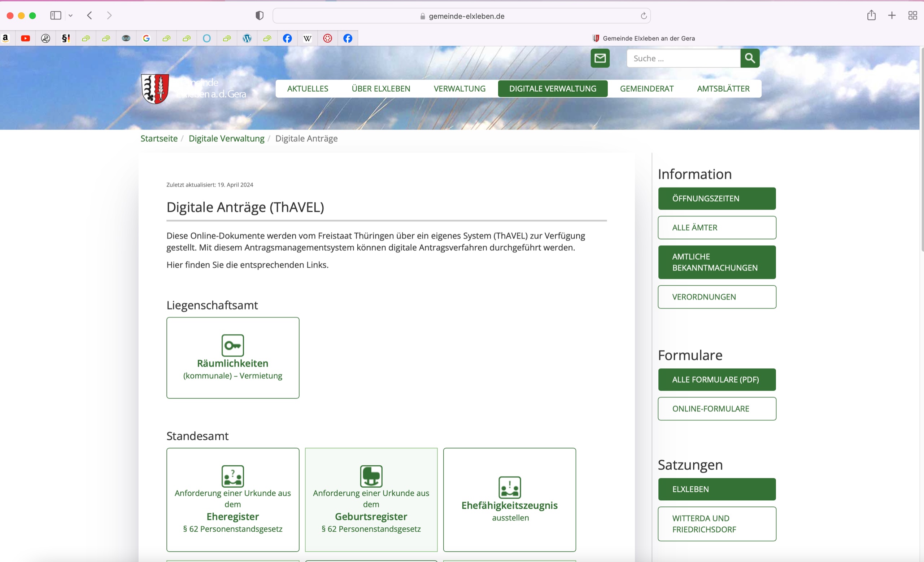This screenshot has width=924, height=562.
Task: Click the green envelope contact icon
Action: [x=600, y=58]
